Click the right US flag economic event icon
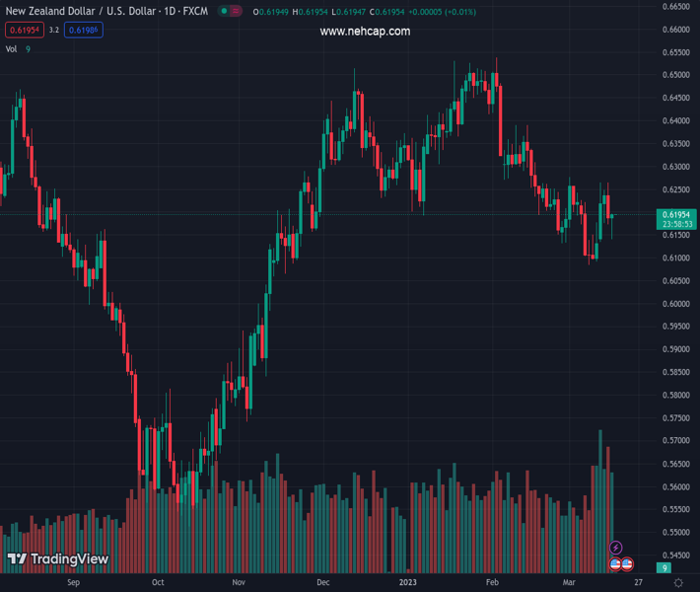The image size is (700, 592). click(x=627, y=564)
